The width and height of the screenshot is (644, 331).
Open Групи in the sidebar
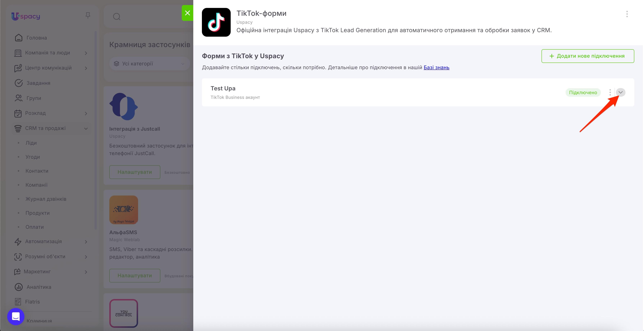click(34, 98)
